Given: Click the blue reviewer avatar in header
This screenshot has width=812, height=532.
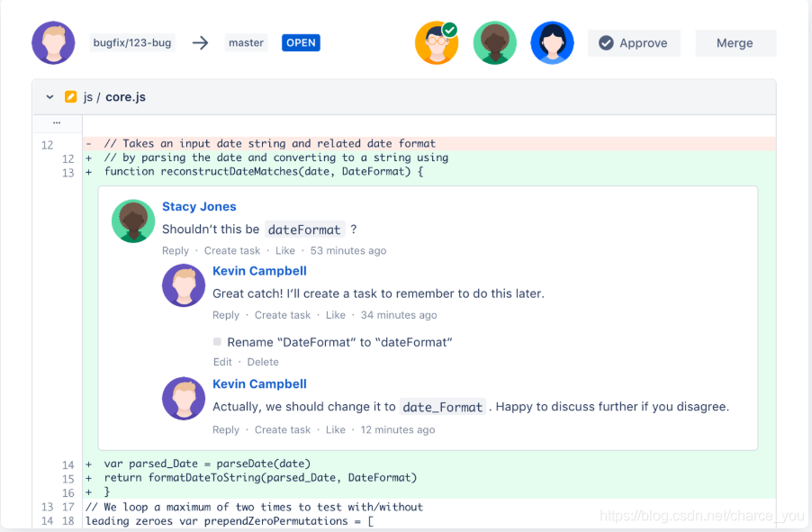Looking at the screenshot, I should 552,43.
